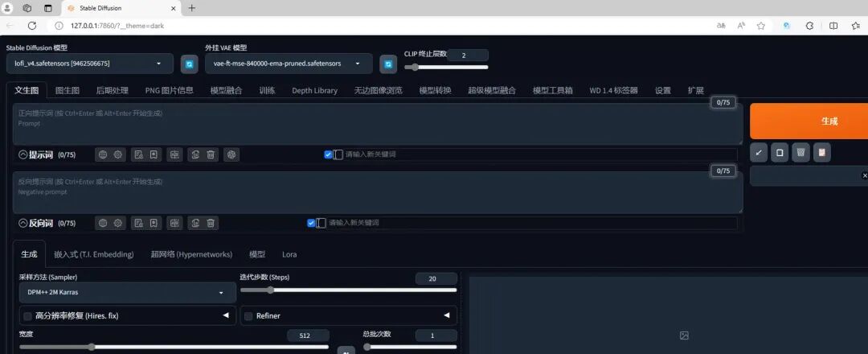
Task: Open styles dropdown below 生成 buttons
Action: tap(809, 175)
